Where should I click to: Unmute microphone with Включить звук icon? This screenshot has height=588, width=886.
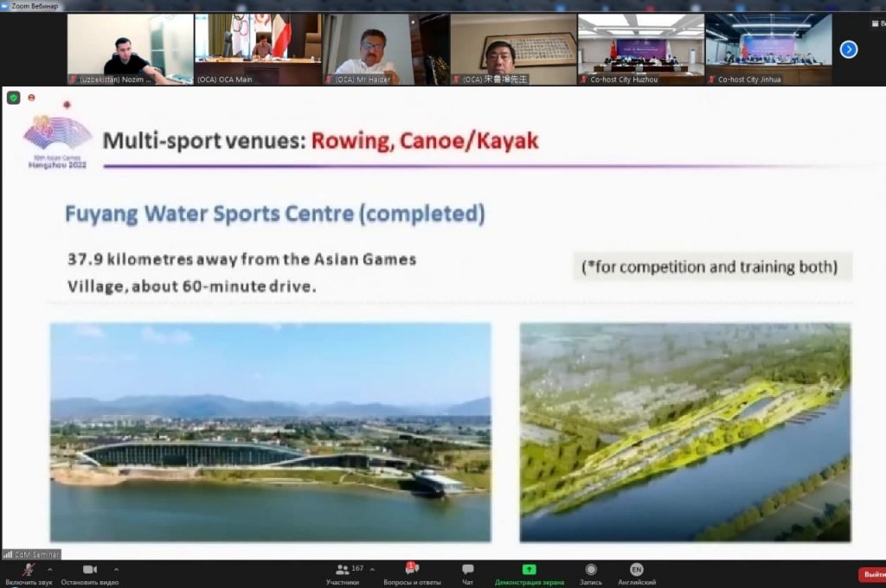29,570
